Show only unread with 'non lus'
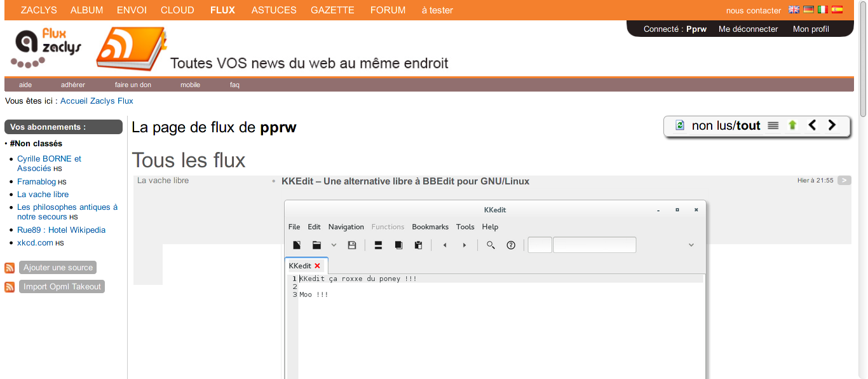 (x=712, y=126)
